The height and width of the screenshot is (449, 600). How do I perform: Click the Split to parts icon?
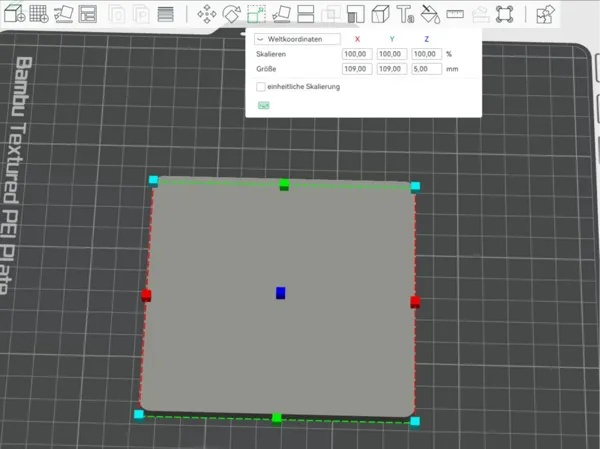click(141, 15)
